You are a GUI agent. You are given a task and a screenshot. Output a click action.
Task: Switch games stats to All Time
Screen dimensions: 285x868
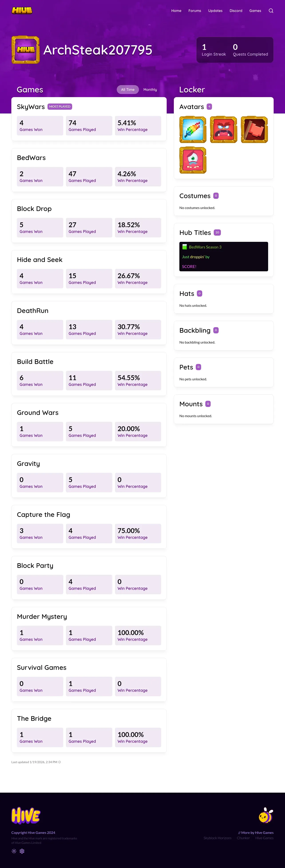(128, 90)
